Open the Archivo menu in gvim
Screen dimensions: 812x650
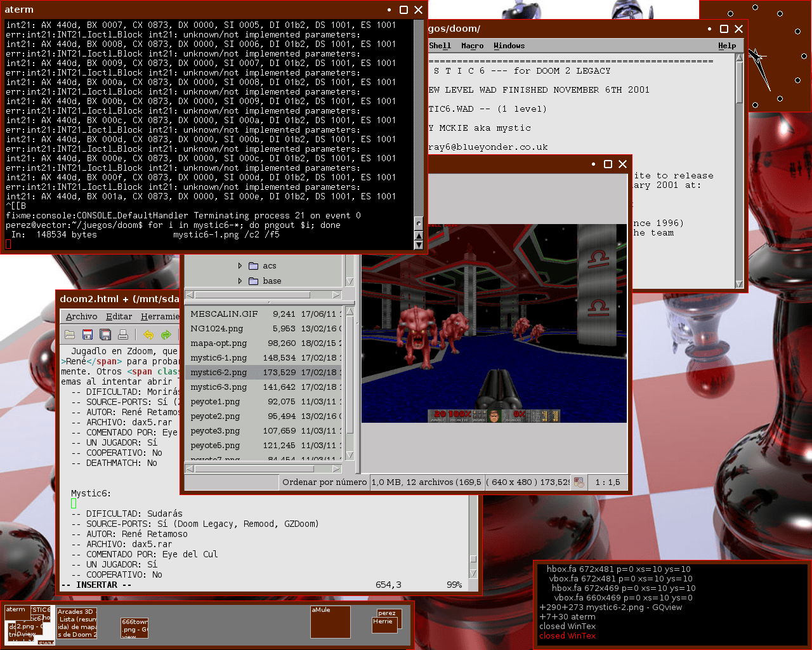[x=81, y=317]
